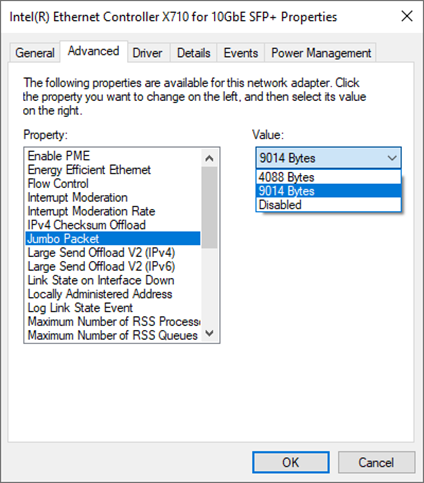Screen dimensions: 424x483
Task: Click the property list scroll down arrow
Action: tap(209, 333)
